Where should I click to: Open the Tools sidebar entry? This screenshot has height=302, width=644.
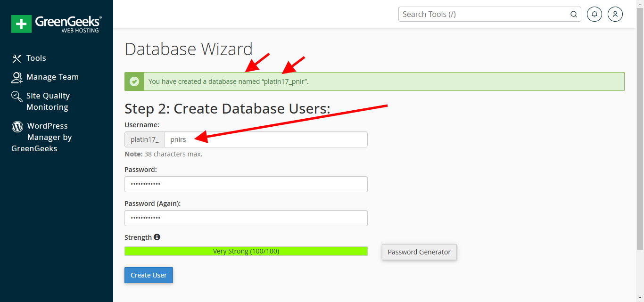[36, 58]
